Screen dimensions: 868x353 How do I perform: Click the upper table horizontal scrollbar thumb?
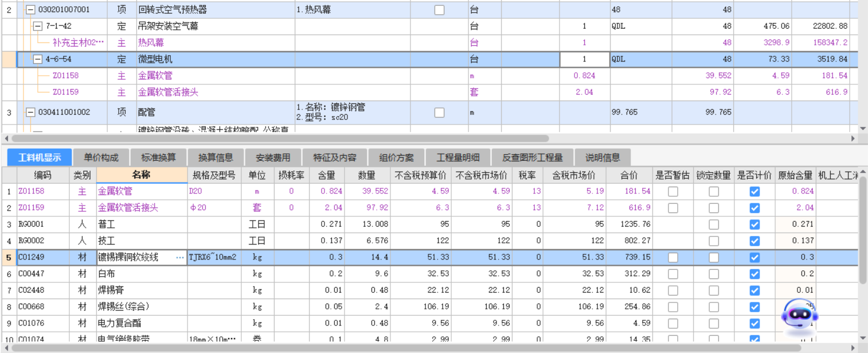tap(280, 138)
